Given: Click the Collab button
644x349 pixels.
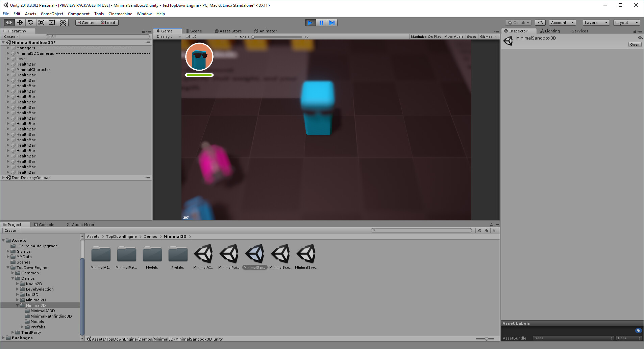Looking at the screenshot, I should (518, 23).
